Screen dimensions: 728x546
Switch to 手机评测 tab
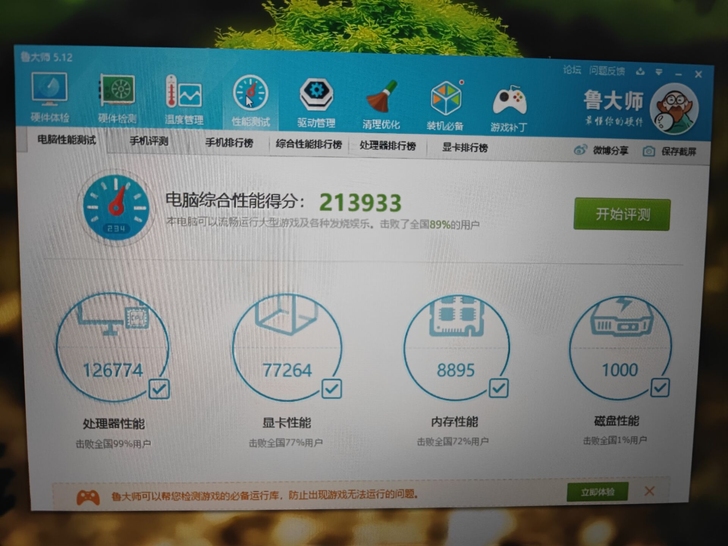149,141
